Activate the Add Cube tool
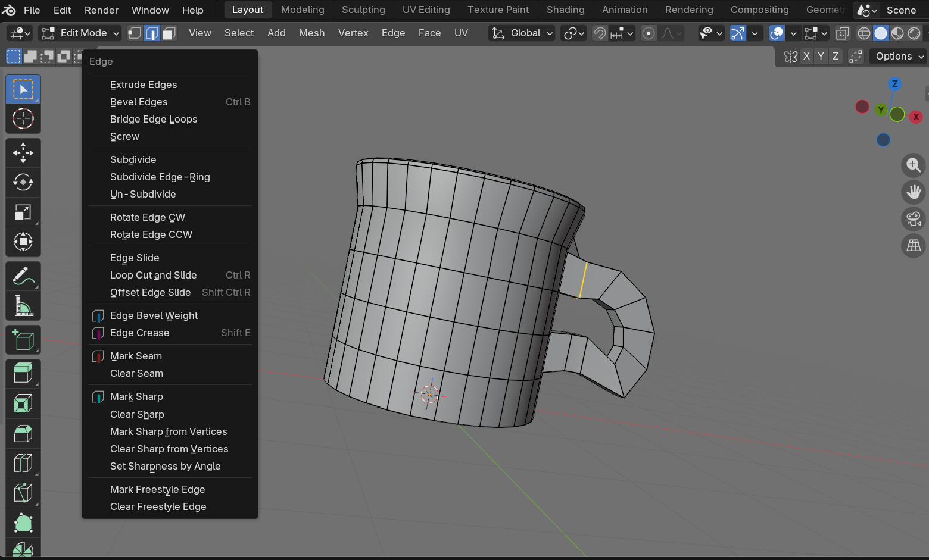Image resolution: width=929 pixels, height=560 pixels. click(23, 340)
